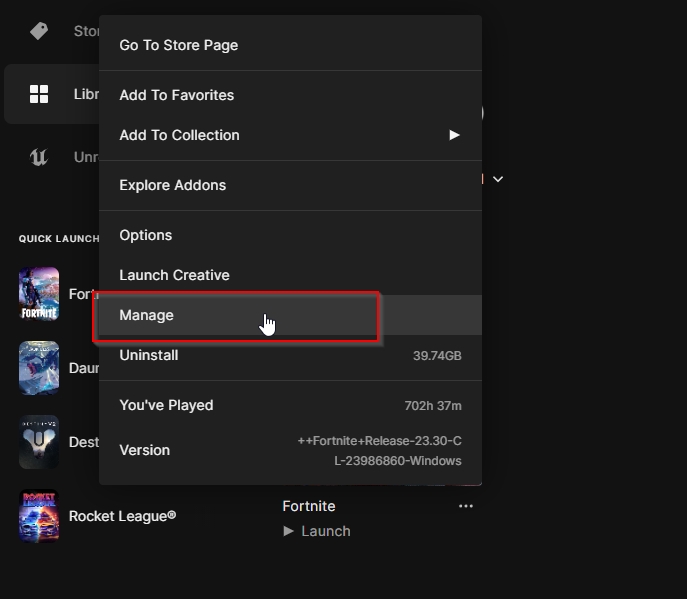
Task: Open the Dauntless quick launch thumbnail
Action: (x=39, y=368)
